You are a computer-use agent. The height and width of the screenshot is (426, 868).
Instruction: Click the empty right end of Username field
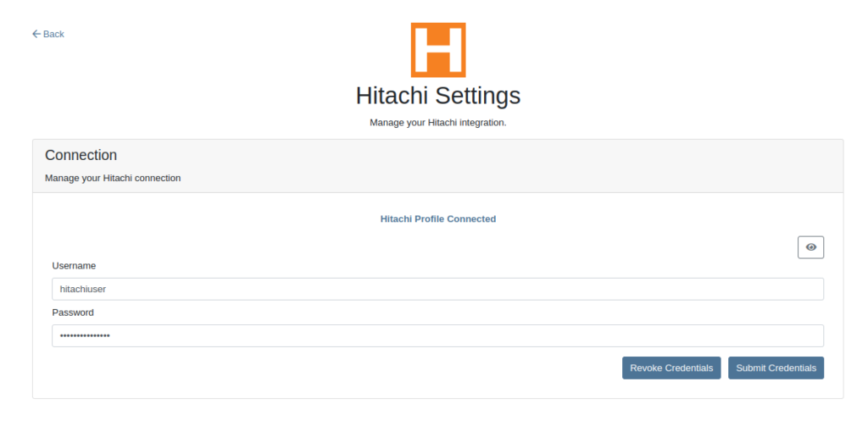click(x=775, y=289)
